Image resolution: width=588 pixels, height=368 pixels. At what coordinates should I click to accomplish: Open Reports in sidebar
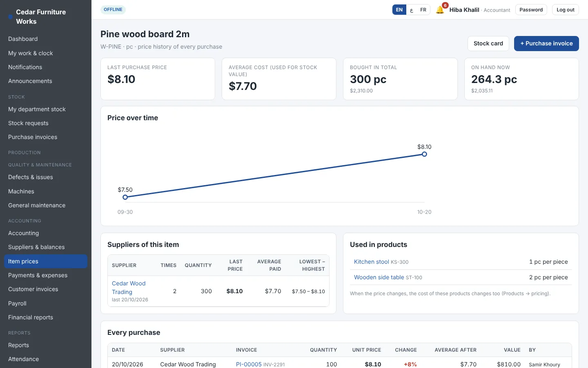[46, 345]
